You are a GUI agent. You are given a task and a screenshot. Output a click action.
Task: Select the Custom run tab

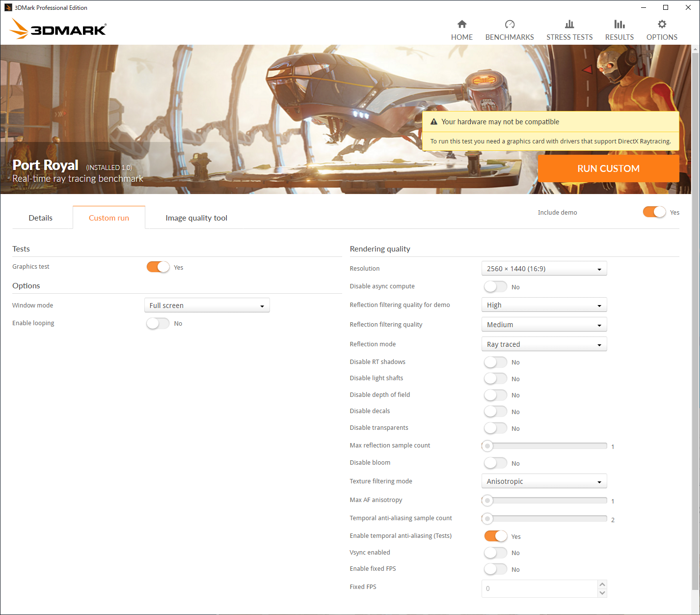[109, 218]
